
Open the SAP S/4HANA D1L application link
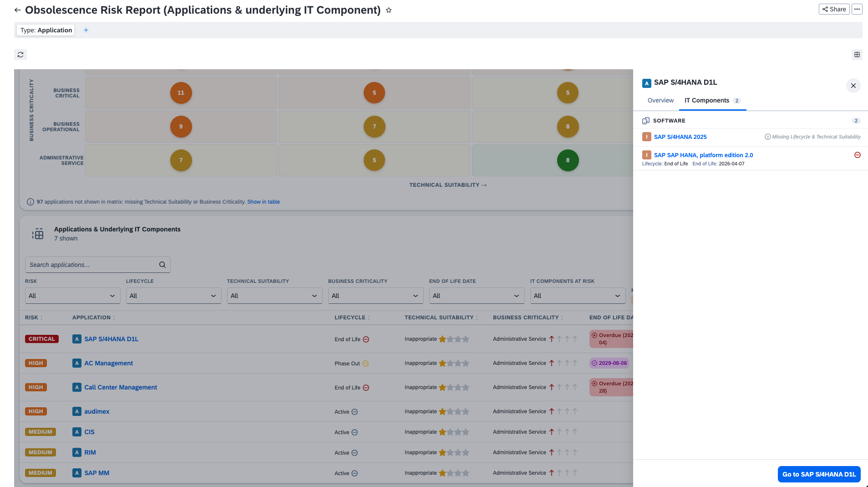[111, 339]
